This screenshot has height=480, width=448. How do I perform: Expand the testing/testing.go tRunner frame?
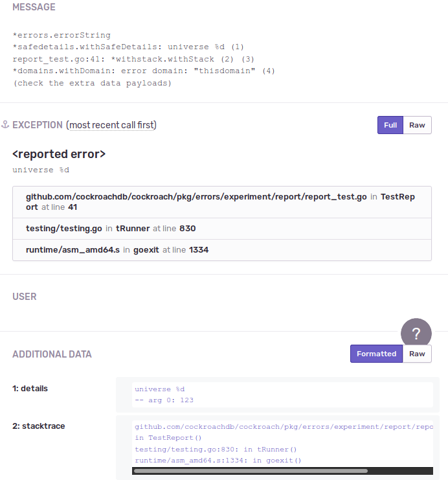222,229
